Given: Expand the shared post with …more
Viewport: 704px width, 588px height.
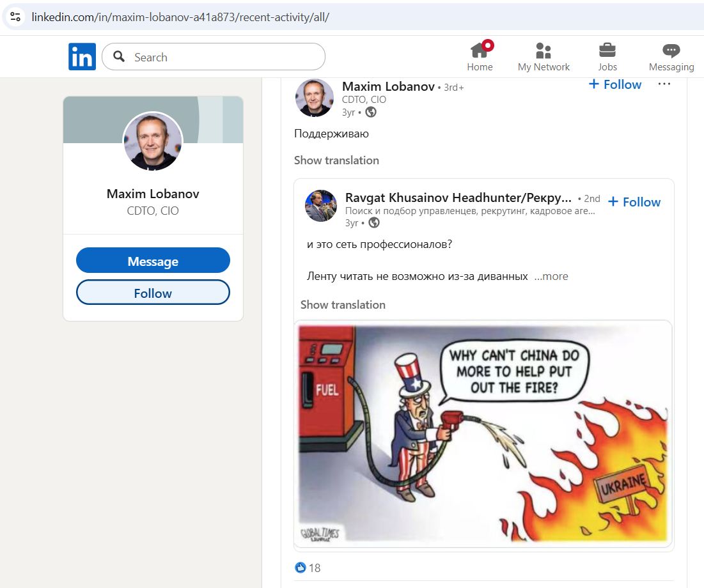Looking at the screenshot, I should [x=551, y=276].
